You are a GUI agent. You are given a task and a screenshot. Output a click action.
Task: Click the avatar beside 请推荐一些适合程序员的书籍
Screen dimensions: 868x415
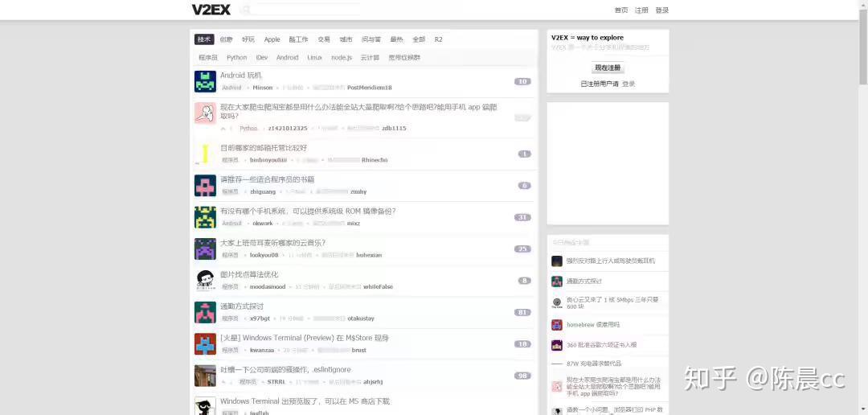click(x=206, y=186)
